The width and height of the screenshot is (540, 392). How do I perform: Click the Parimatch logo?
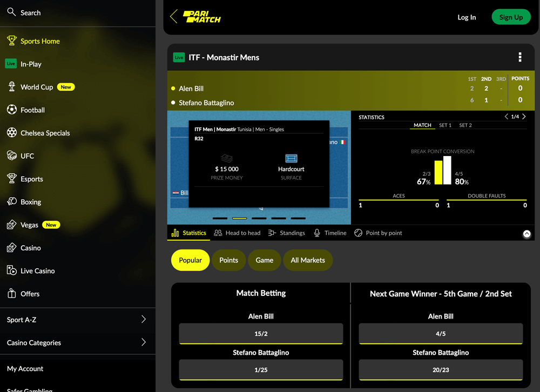(x=202, y=17)
